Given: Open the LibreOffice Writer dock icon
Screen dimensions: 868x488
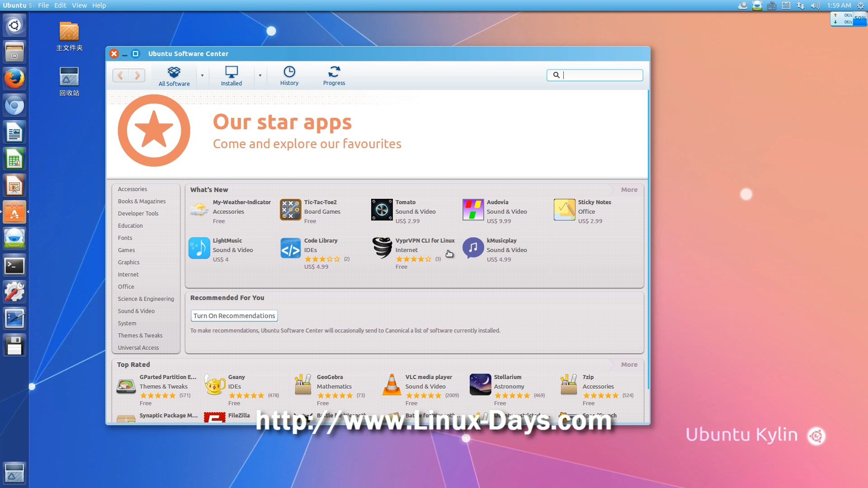Looking at the screenshot, I should [x=14, y=132].
